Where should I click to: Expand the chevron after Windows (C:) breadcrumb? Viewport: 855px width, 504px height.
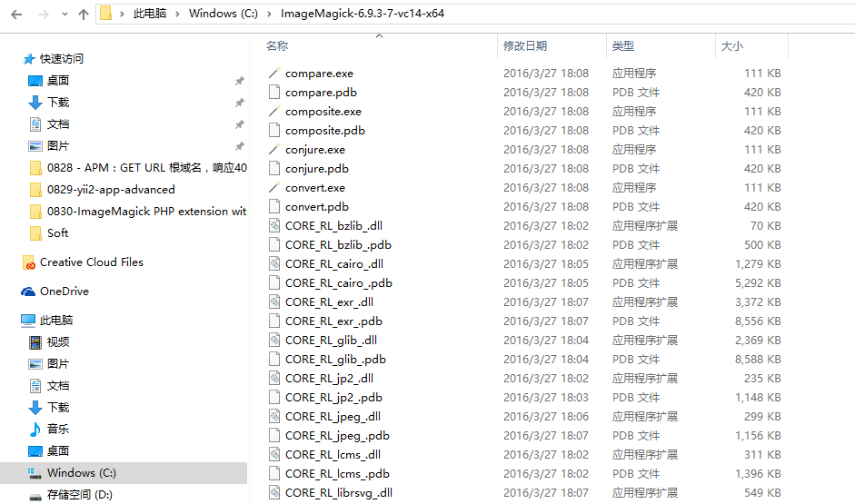click(269, 15)
